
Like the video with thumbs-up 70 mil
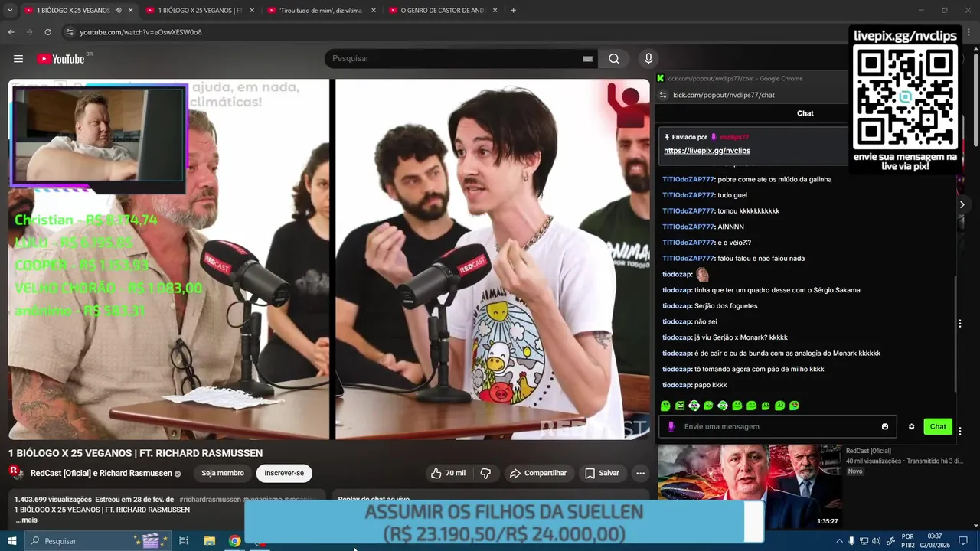448,474
